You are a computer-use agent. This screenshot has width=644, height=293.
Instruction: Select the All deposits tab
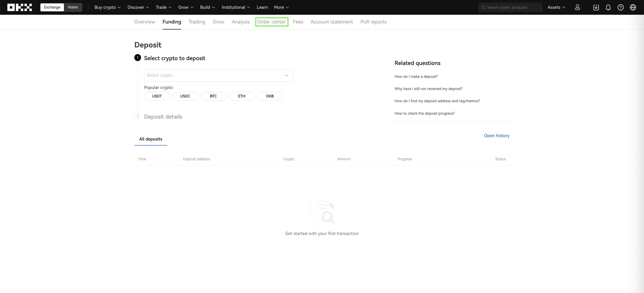(150, 139)
